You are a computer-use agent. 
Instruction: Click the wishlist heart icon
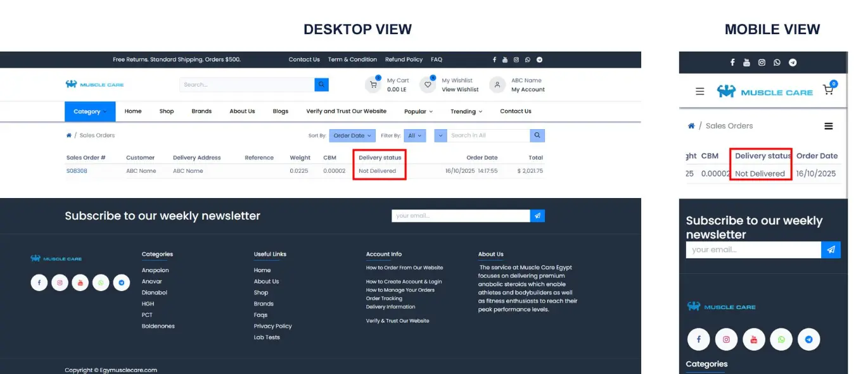click(x=428, y=85)
